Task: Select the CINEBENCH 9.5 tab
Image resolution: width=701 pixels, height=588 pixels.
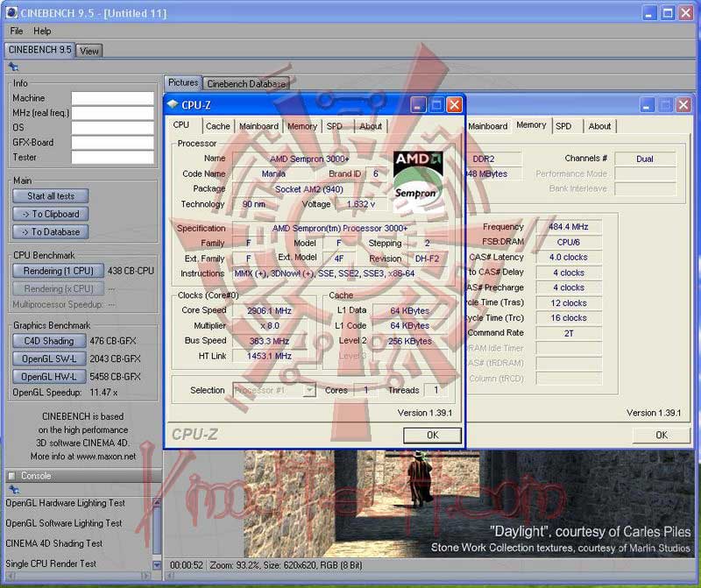Action: click(39, 50)
